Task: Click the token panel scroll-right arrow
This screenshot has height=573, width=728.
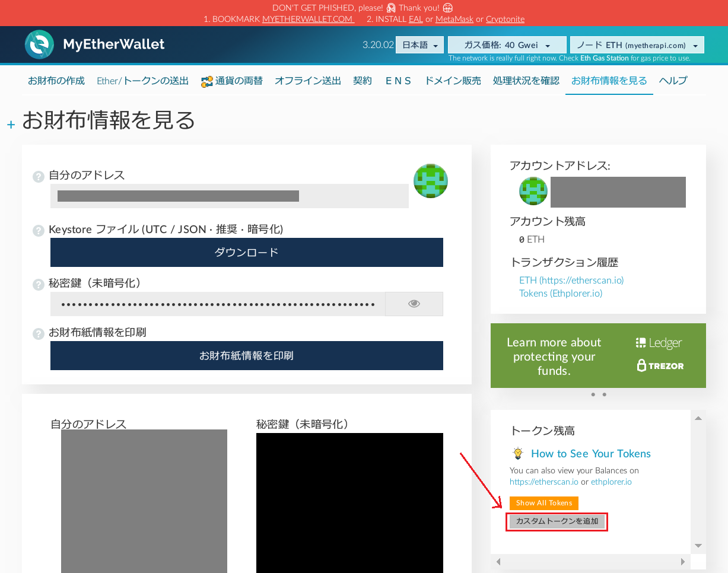Action: point(684,562)
